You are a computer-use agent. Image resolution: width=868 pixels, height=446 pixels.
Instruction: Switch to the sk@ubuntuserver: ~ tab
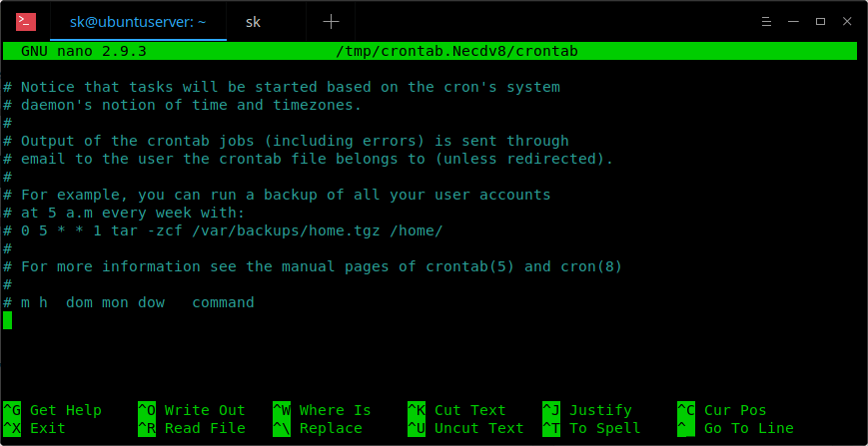(x=138, y=22)
